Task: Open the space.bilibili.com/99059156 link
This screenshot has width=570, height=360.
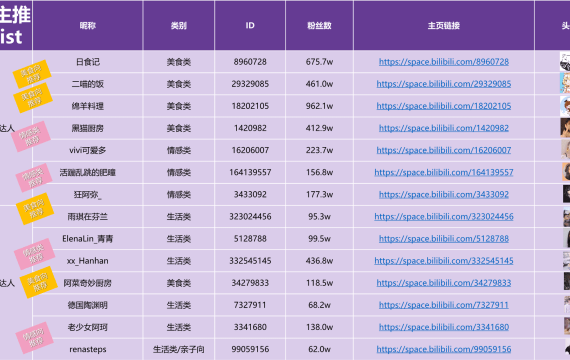Action: click(443, 349)
